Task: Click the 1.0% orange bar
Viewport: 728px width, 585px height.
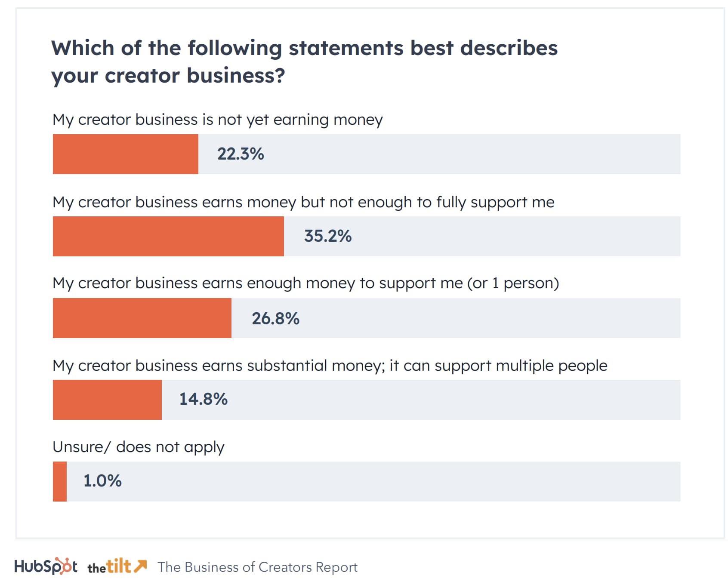Action: click(60, 481)
